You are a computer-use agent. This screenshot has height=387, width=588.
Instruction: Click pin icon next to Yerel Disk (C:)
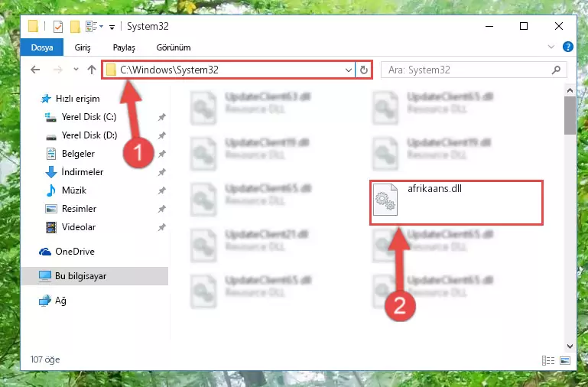[161, 117]
